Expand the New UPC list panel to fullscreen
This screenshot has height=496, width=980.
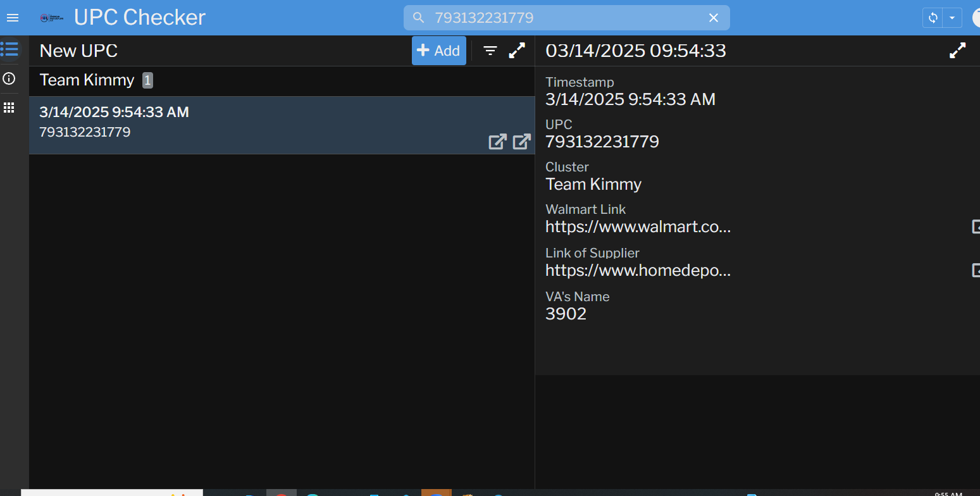tap(517, 51)
